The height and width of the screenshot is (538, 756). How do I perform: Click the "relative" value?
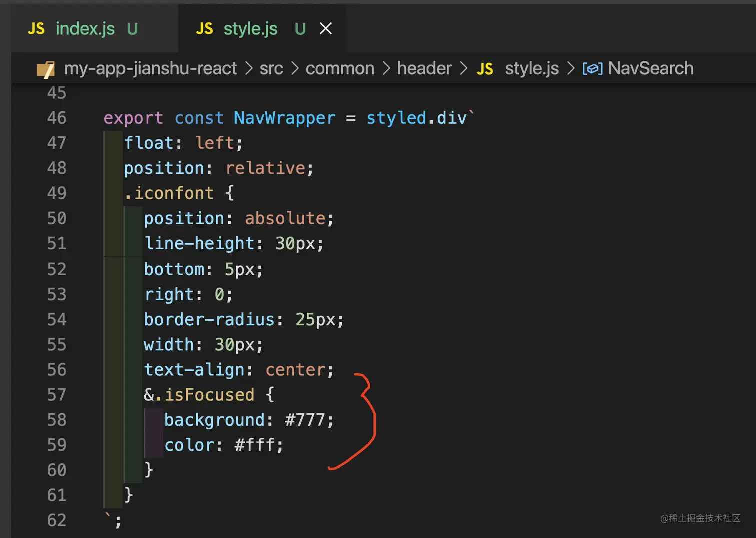click(265, 168)
